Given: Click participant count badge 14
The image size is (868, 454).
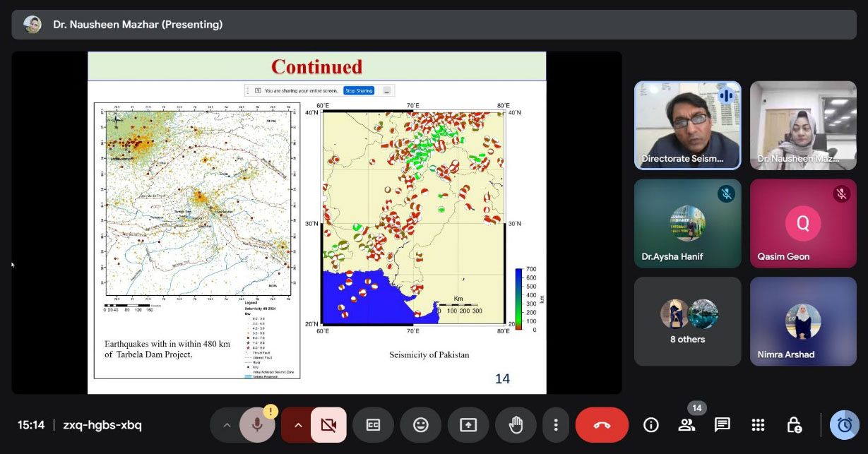Looking at the screenshot, I should tap(697, 408).
